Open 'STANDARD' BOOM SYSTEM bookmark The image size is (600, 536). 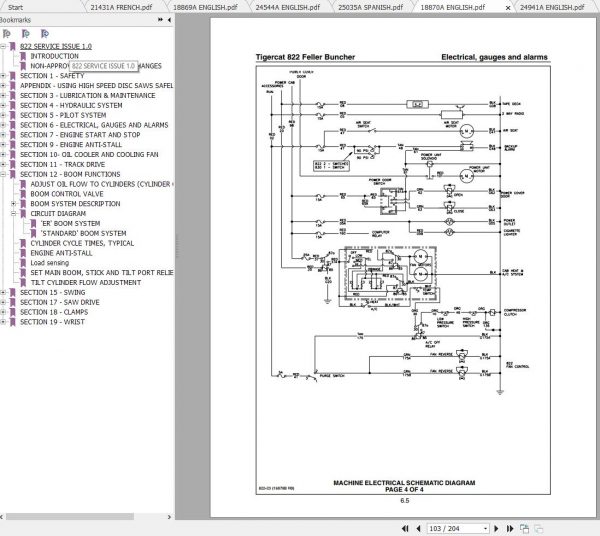[83, 233]
